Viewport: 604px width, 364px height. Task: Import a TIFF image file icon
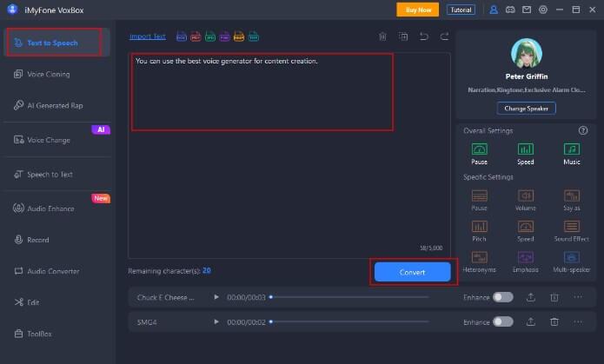[254, 36]
